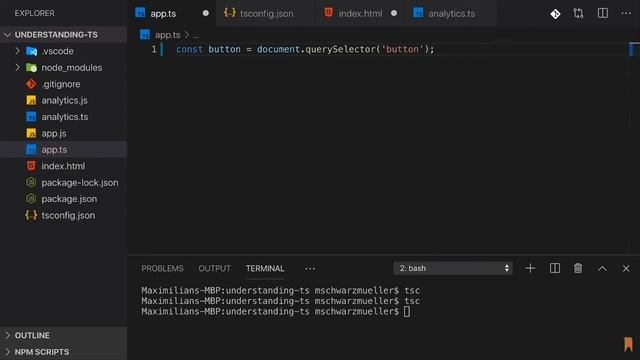Screen dimensions: 640x360
Task: Switch to the index.html editor tab
Action: coord(360,13)
